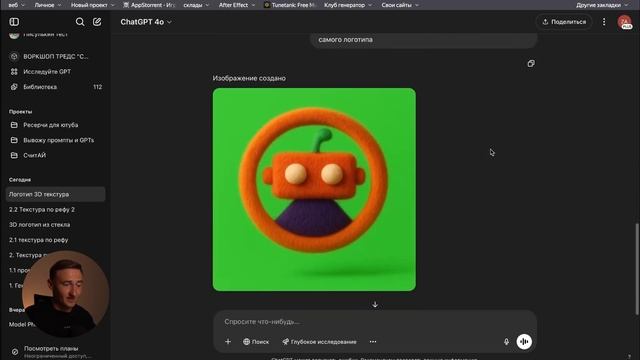Open the склады bookmarks folder
Viewport: 640px width, 360px height.
pos(196,5)
